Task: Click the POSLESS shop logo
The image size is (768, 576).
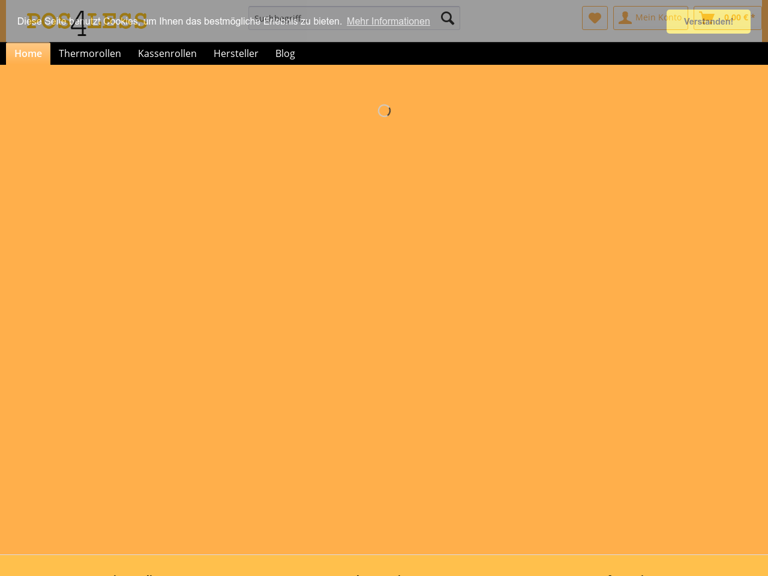Action: click(x=87, y=21)
